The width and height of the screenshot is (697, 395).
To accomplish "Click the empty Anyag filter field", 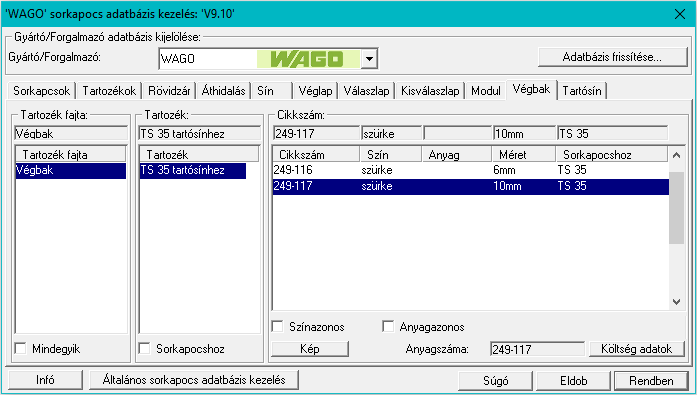I will point(457,133).
